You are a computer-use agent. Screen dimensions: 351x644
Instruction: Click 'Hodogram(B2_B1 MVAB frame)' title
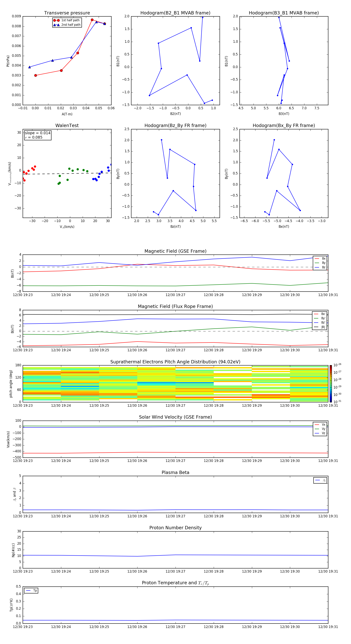pyautogui.click(x=175, y=13)
